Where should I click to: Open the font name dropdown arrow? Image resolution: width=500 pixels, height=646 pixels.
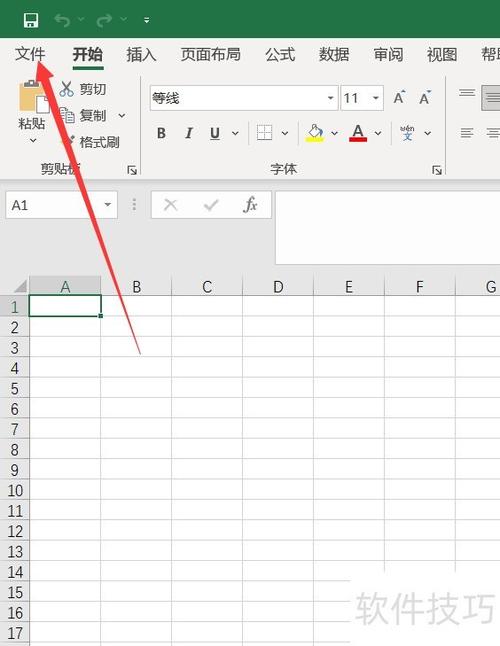[x=331, y=98]
